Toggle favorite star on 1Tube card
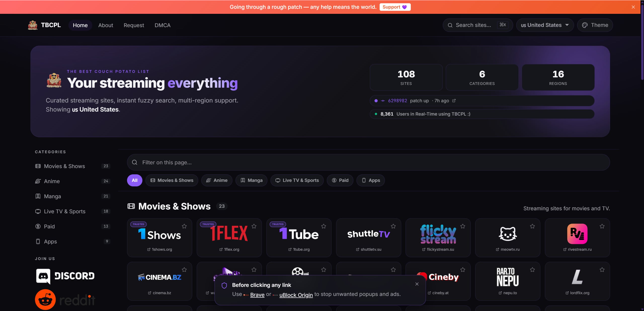 tap(324, 226)
